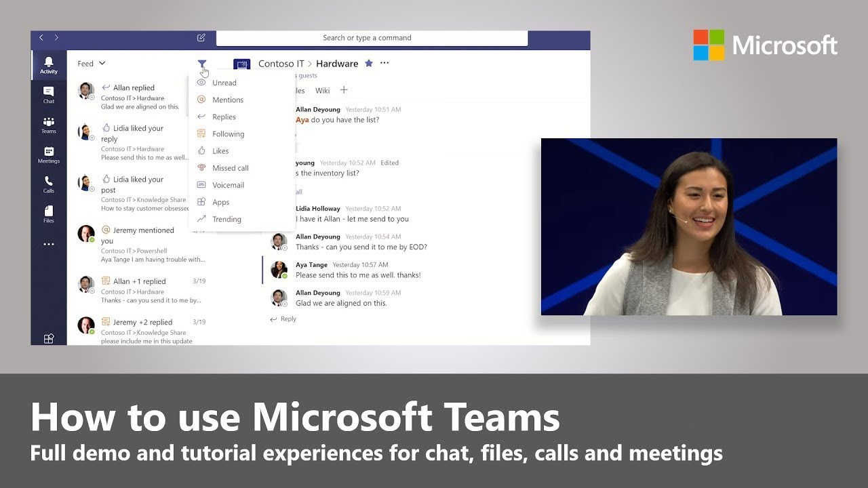
Task: Start a new chat with compose icon
Action: [201, 38]
